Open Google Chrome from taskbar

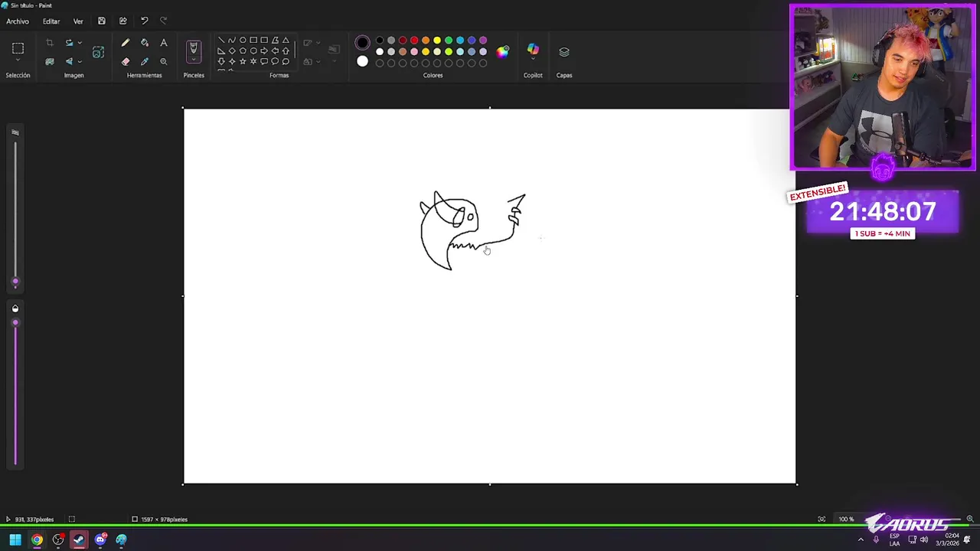click(x=37, y=540)
